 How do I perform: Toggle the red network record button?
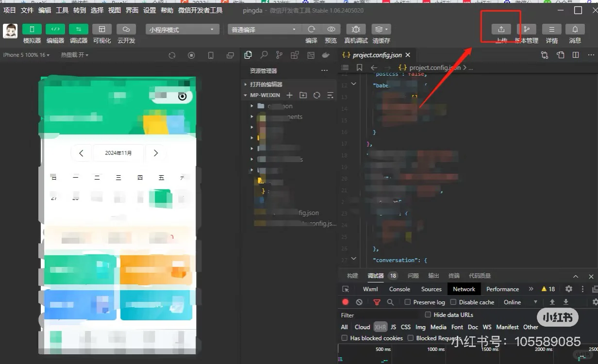tap(346, 302)
